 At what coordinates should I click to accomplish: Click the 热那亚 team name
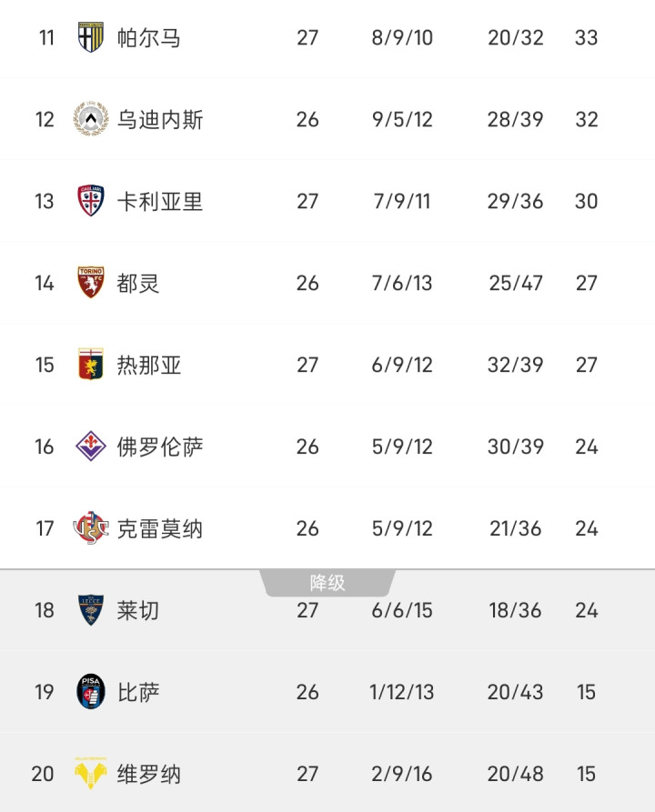tap(149, 365)
